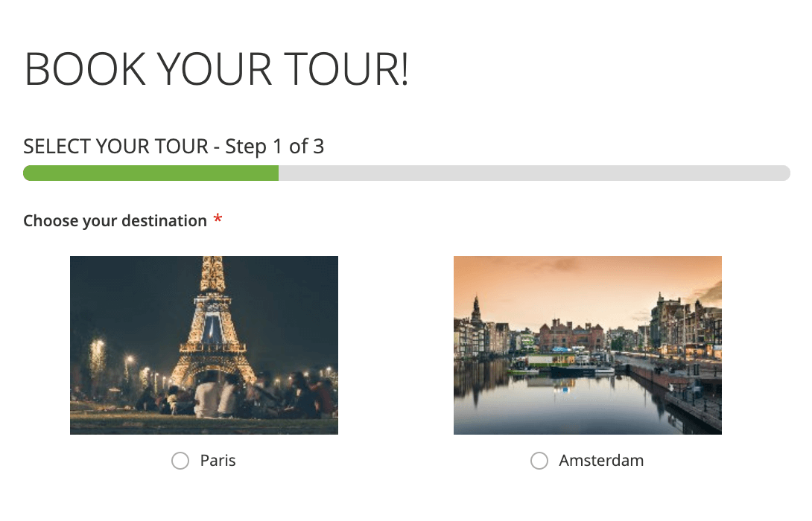Click the "Step 1 of 3" indicator text
The image size is (812, 521).
[275, 147]
